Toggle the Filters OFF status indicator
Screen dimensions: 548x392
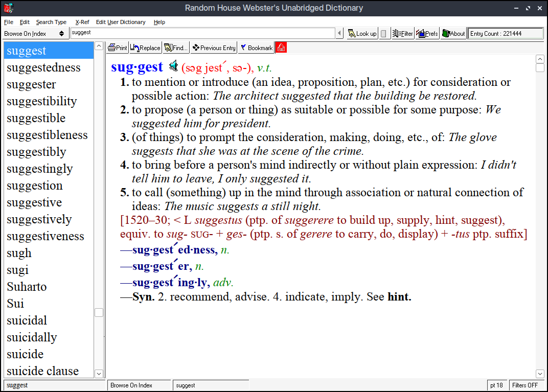pyautogui.click(x=524, y=385)
